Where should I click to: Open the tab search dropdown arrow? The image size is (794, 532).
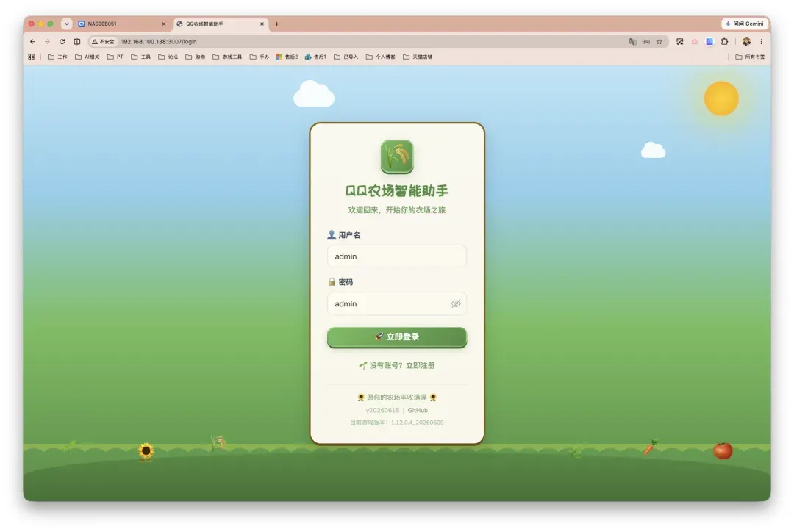pos(66,24)
